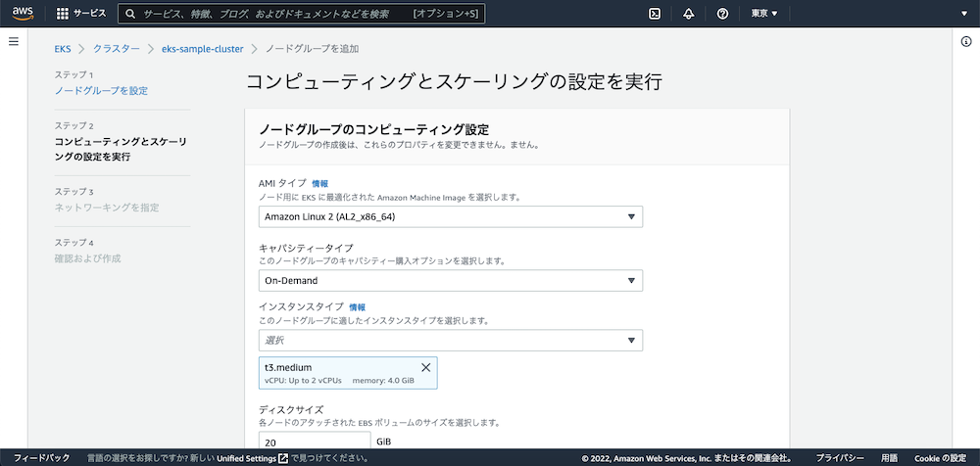The image size is (980, 466).
Task: Open the services grid menu icon
Action: pyautogui.click(x=63, y=14)
